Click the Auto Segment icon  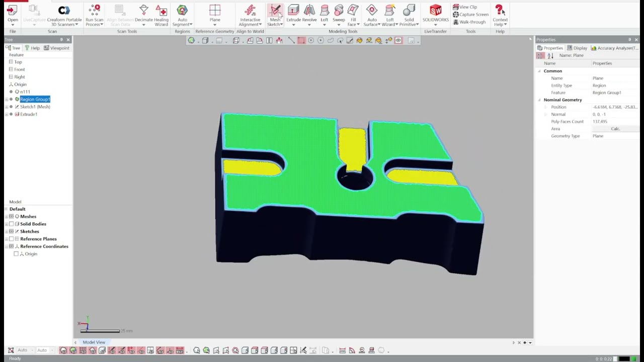(x=182, y=11)
